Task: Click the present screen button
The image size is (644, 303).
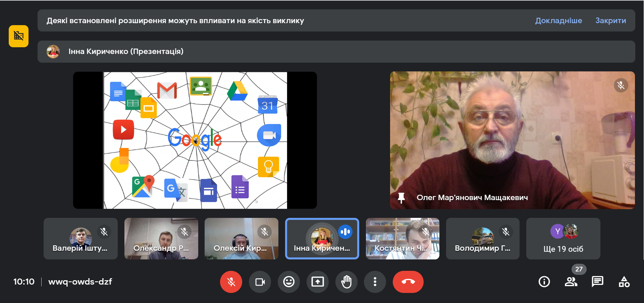Action: click(318, 282)
